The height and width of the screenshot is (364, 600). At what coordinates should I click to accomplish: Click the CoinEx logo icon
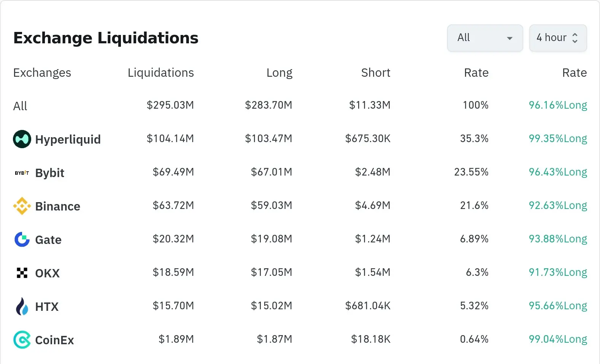point(22,340)
